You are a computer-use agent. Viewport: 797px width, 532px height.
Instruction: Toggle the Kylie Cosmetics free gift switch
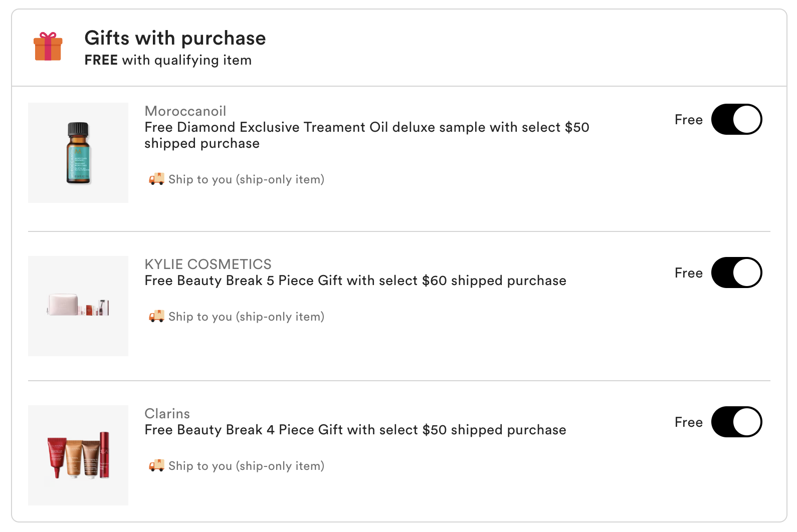(736, 273)
